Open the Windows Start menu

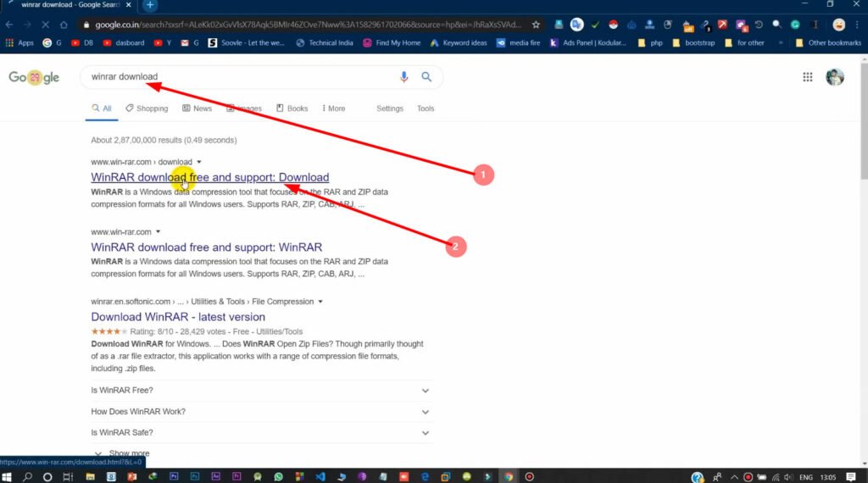click(7, 477)
